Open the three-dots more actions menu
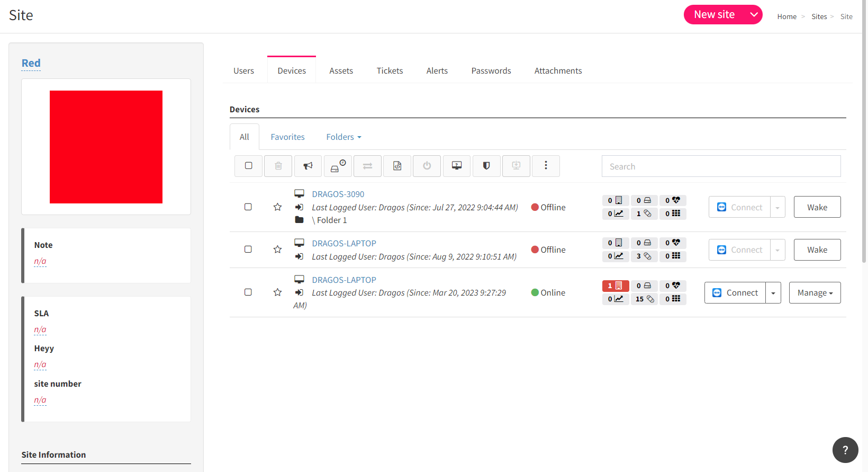868x472 pixels. (x=546, y=166)
